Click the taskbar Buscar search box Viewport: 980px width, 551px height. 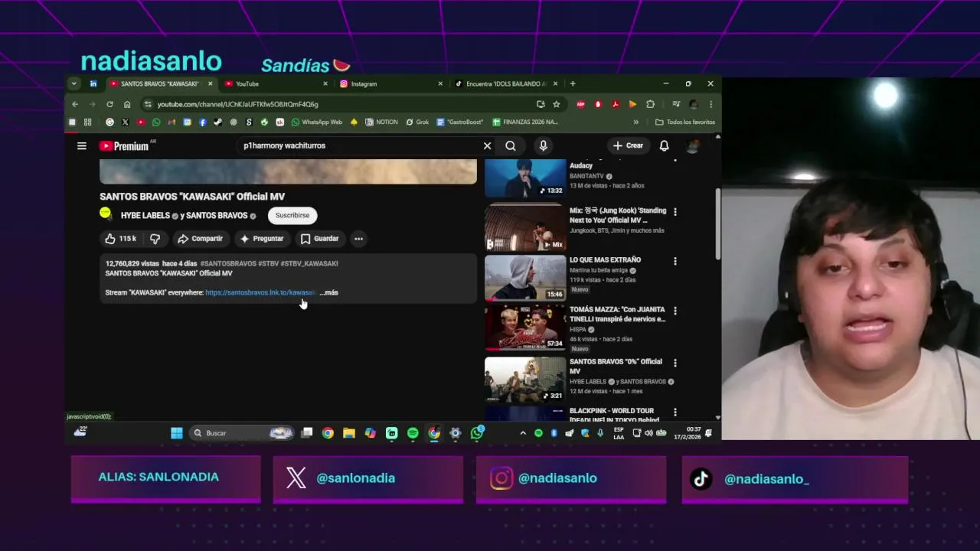pos(243,433)
